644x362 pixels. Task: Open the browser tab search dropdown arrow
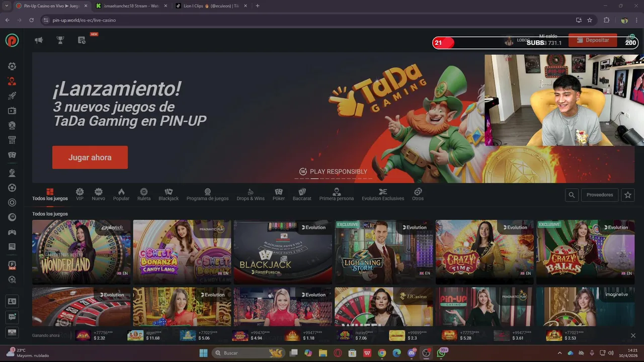7,6
